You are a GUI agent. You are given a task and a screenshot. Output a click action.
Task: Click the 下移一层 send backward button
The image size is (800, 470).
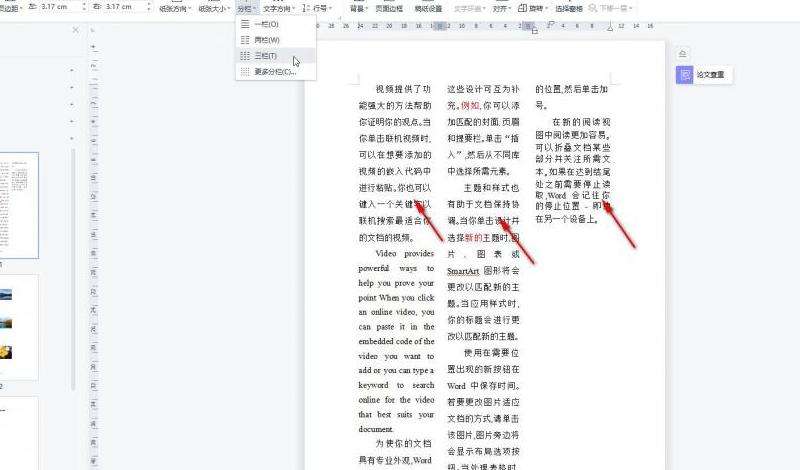pyautogui.click(x=611, y=8)
